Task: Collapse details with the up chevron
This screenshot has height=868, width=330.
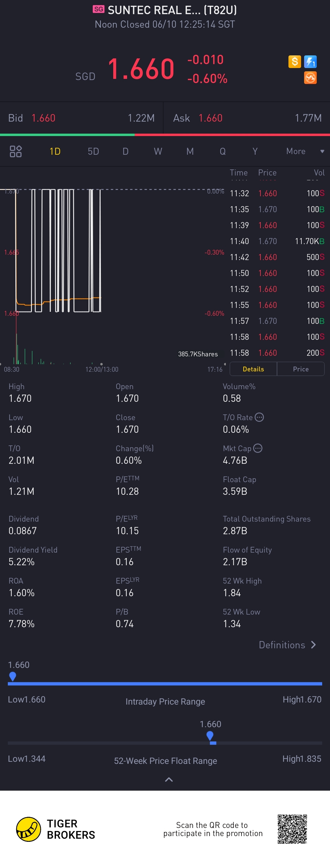Action: click(169, 780)
